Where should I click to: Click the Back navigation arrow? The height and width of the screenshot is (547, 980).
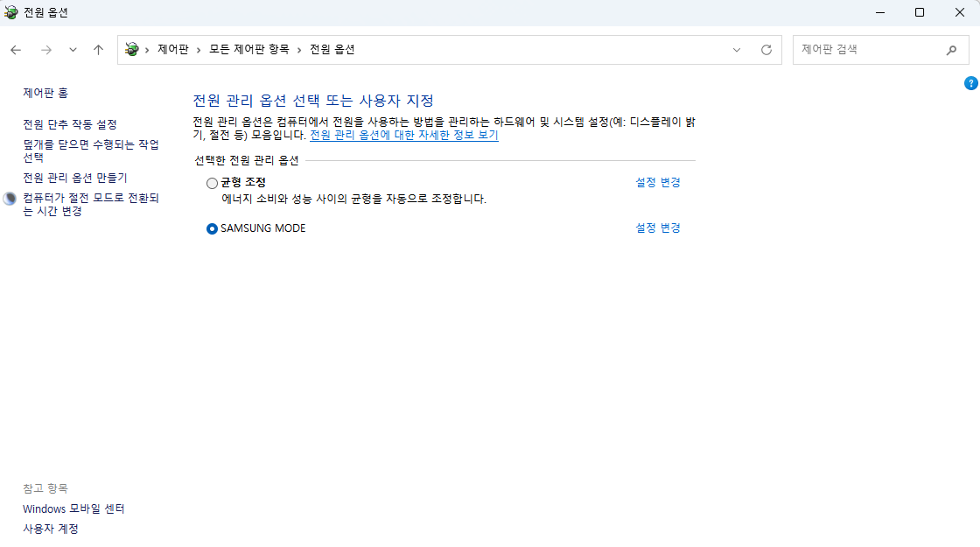[x=17, y=50]
